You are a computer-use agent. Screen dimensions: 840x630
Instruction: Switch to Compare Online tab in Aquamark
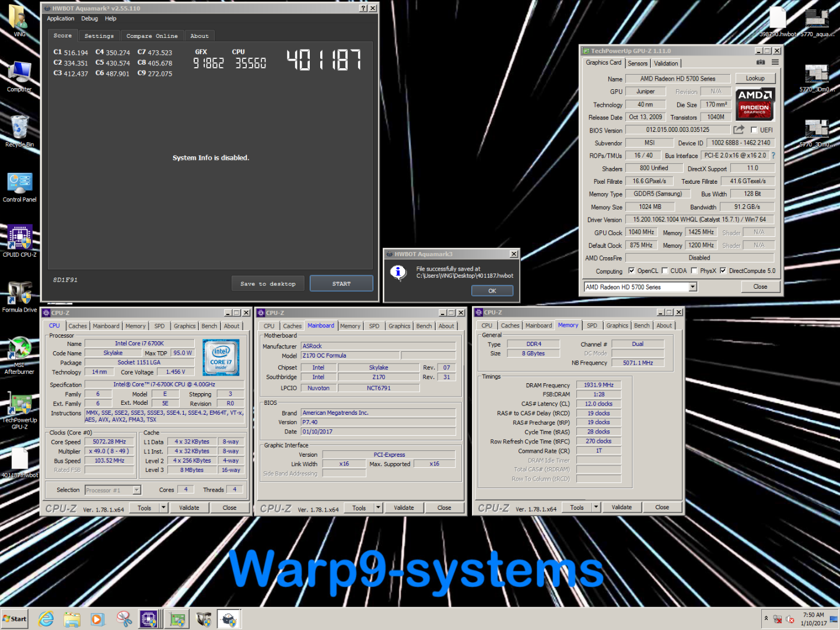[x=152, y=36]
